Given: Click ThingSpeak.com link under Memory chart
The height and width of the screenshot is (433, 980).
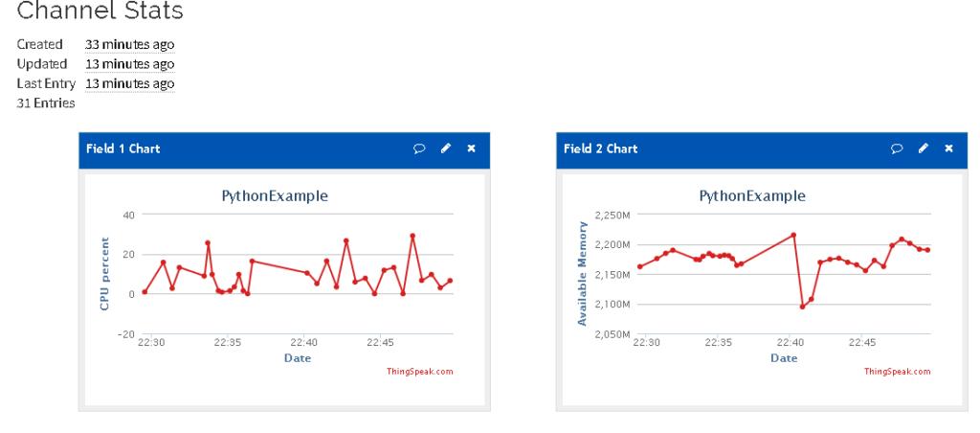Looking at the screenshot, I should [x=897, y=372].
